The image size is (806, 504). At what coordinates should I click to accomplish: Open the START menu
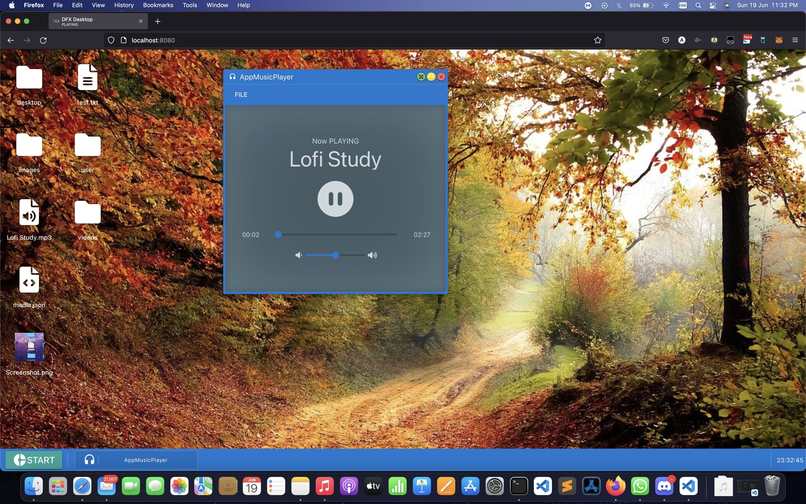[x=34, y=460]
